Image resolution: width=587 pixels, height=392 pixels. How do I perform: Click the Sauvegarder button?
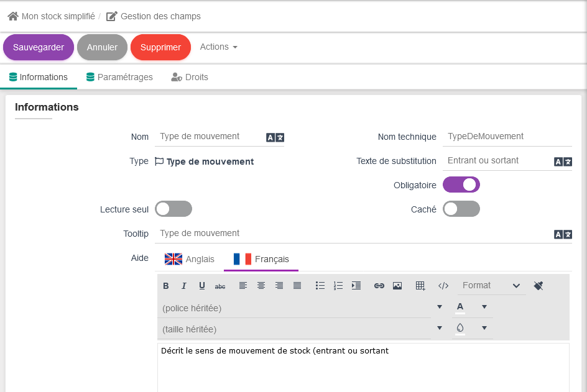click(x=39, y=47)
